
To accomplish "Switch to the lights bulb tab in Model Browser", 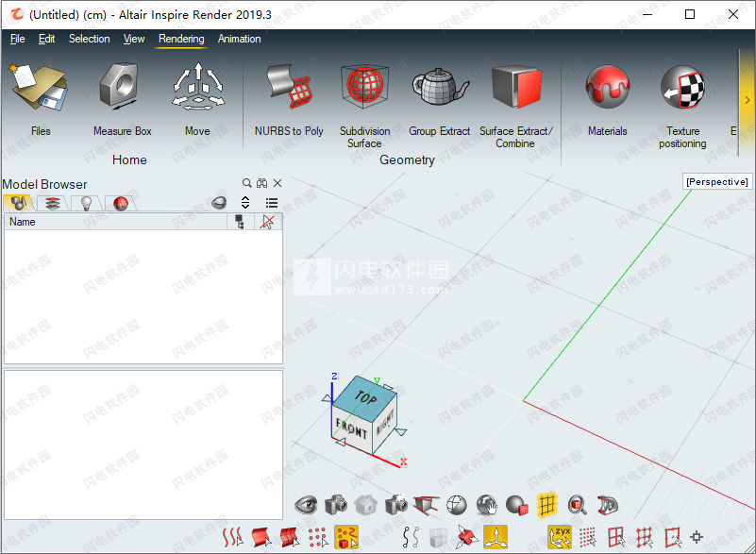I will (86, 203).
